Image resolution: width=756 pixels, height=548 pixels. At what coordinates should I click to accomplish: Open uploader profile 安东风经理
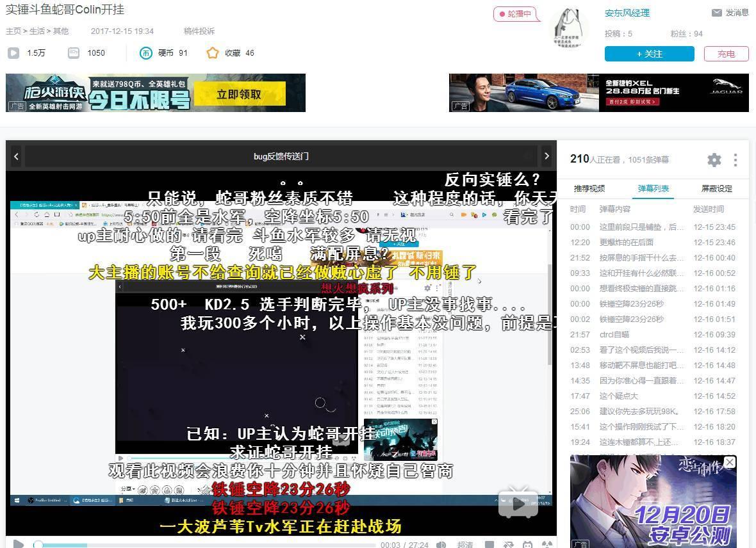pos(627,13)
